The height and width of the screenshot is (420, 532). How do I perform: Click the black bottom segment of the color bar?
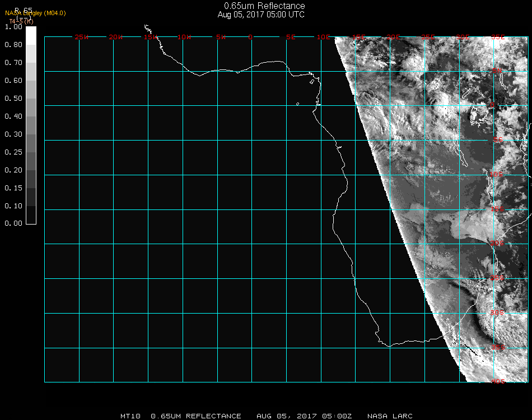(31, 214)
